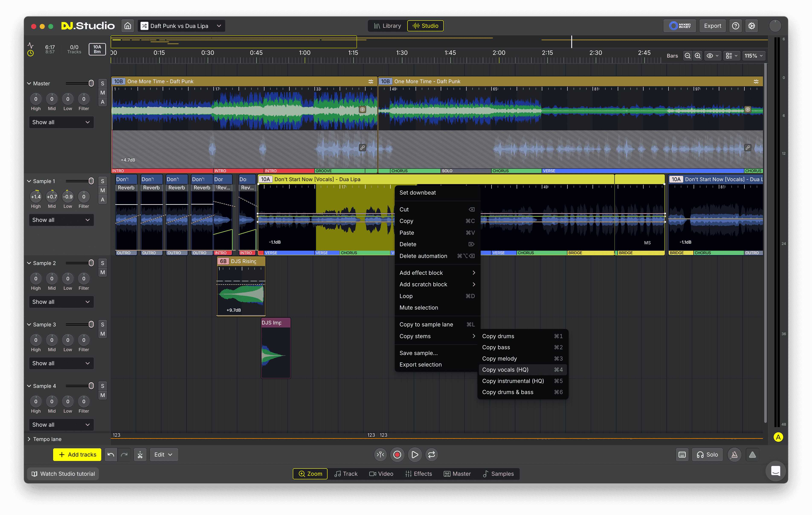Viewport: 812px width, 515px height.
Task: Select the split scissors tool
Action: tap(140, 455)
